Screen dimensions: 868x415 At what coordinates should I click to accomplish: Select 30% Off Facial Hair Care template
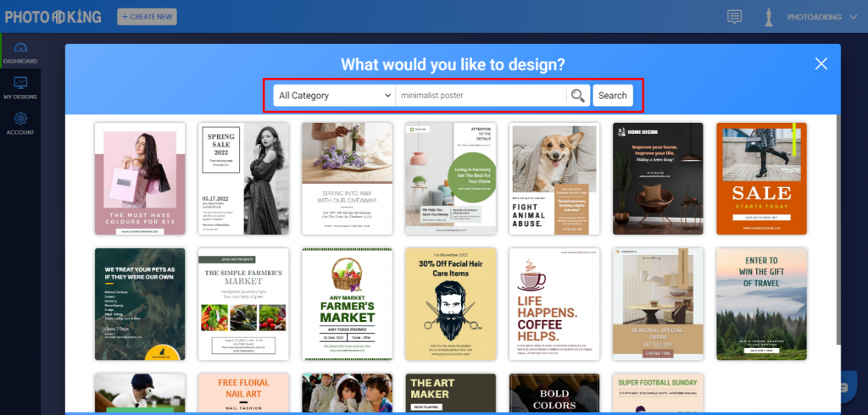tap(451, 304)
